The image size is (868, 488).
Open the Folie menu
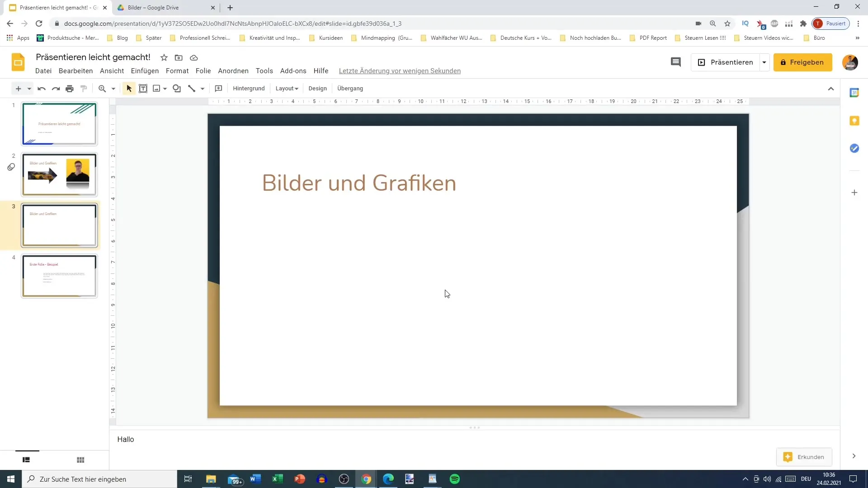203,71
